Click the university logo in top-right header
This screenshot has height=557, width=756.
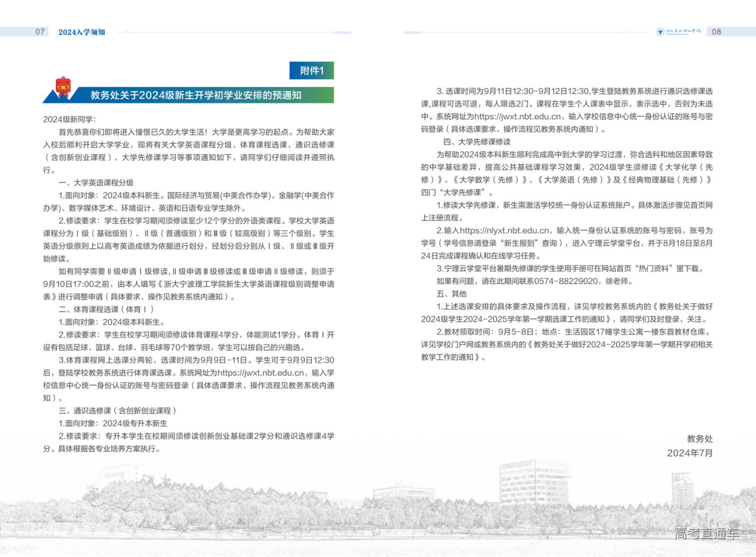pyautogui.click(x=678, y=32)
